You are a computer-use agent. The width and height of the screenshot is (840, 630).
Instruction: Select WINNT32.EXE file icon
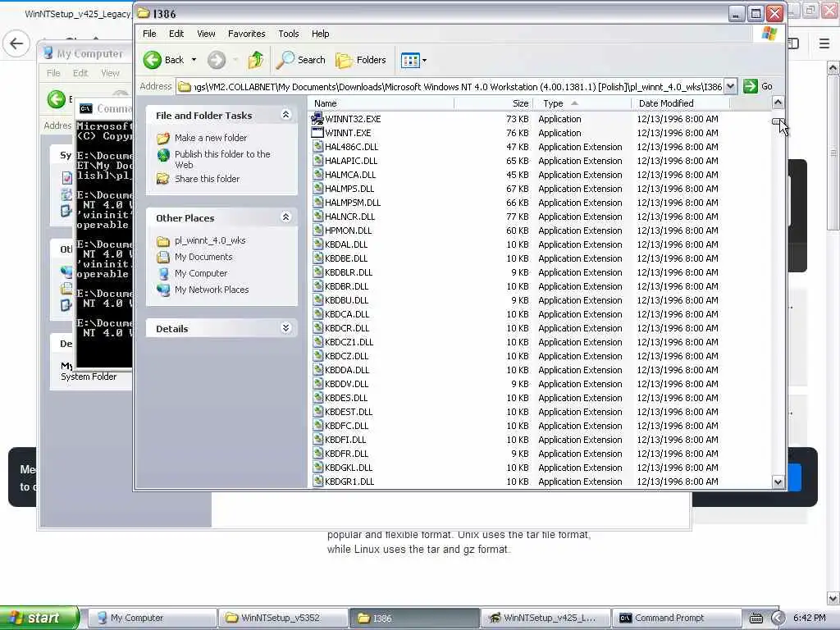[x=317, y=118]
